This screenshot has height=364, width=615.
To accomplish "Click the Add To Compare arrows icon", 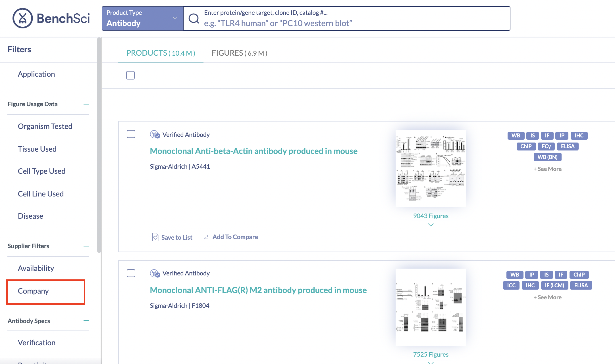I will click(x=206, y=237).
